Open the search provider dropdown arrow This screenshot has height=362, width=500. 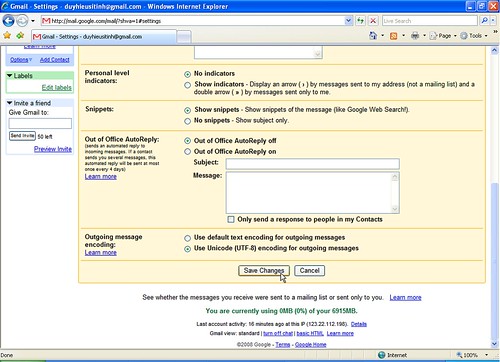(493, 21)
